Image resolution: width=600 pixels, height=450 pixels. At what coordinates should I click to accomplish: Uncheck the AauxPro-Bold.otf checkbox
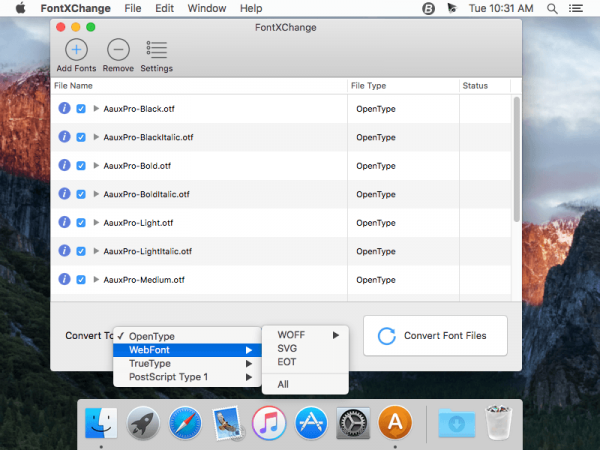point(81,166)
